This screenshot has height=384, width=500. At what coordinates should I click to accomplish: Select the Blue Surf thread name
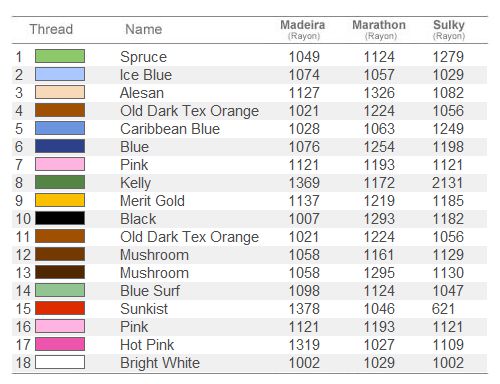coord(150,291)
